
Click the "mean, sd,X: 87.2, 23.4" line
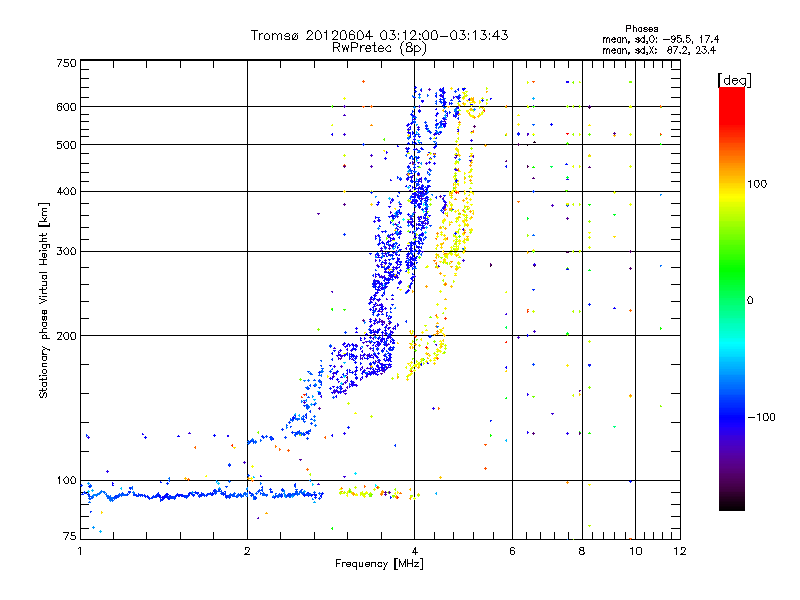point(659,50)
